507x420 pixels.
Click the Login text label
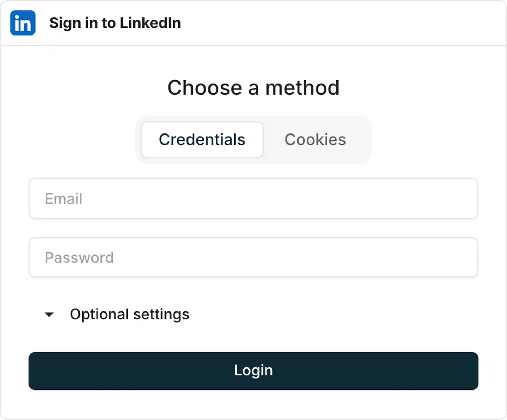click(253, 370)
